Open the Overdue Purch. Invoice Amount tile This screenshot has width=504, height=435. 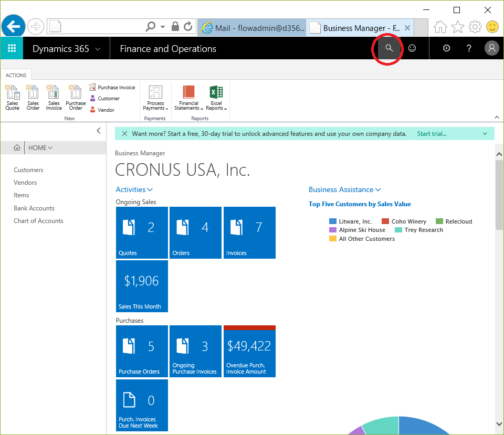coord(249,352)
